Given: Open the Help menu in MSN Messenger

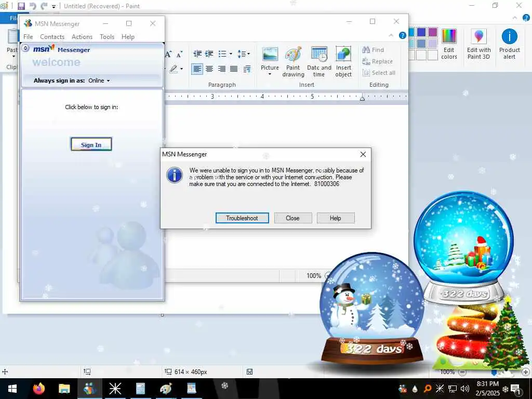Looking at the screenshot, I should pos(128,37).
